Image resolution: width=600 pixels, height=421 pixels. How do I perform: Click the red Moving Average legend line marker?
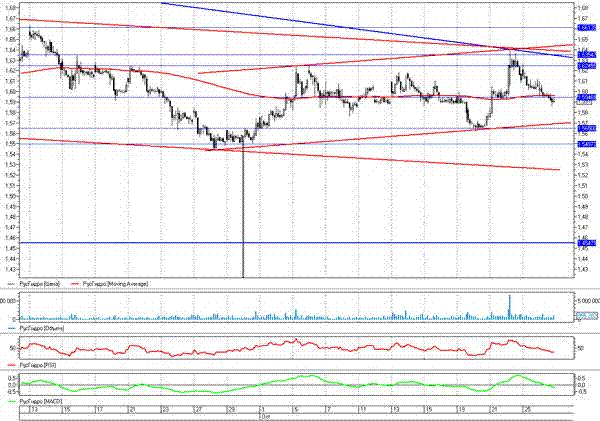(x=74, y=284)
